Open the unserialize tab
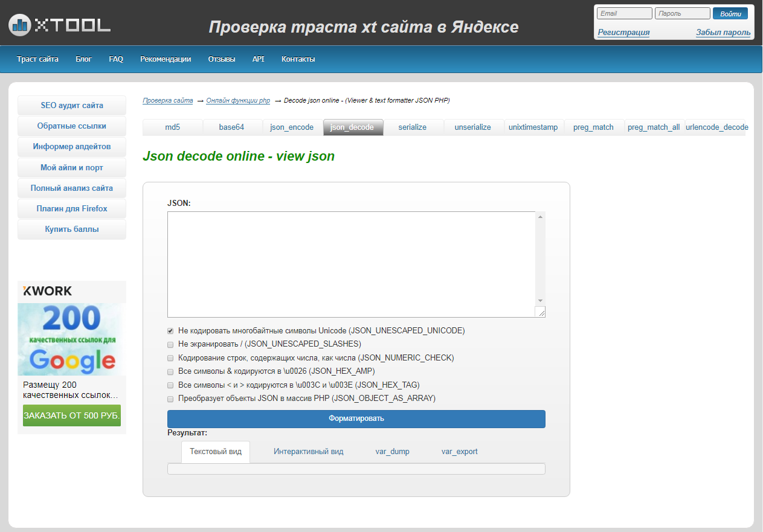 (473, 127)
